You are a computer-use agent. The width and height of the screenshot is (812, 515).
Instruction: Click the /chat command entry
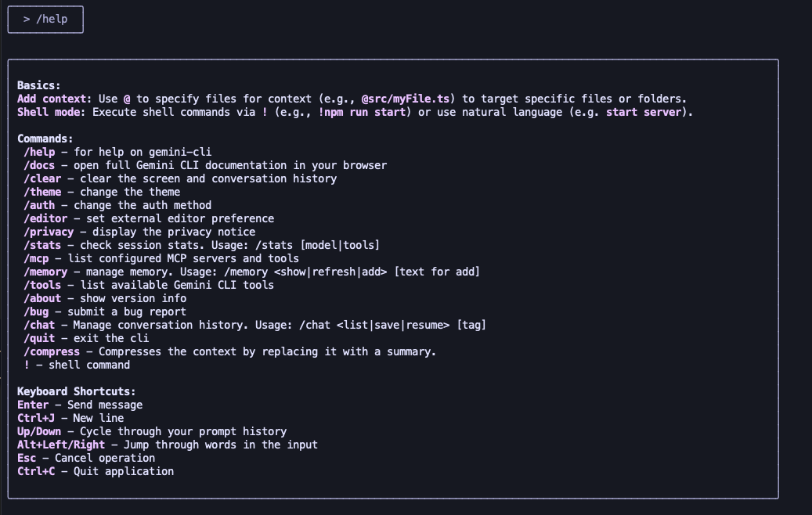(39, 325)
